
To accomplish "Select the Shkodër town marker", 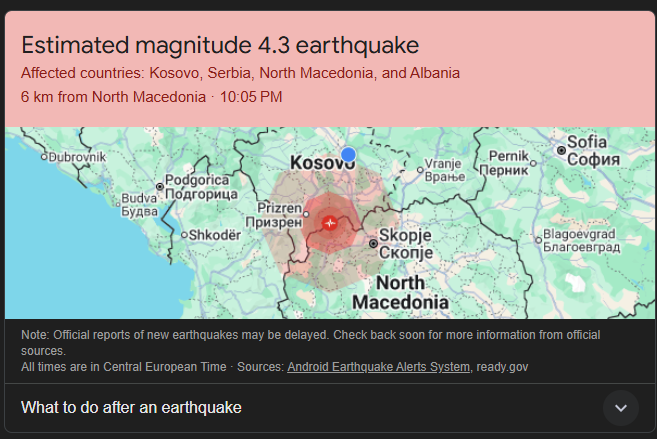I will coord(182,234).
